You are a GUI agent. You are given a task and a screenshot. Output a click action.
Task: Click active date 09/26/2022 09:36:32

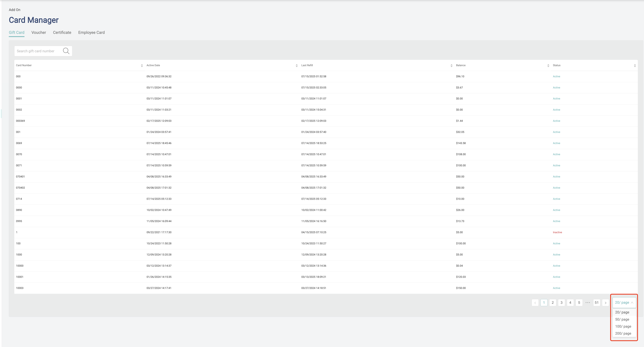pyautogui.click(x=159, y=76)
